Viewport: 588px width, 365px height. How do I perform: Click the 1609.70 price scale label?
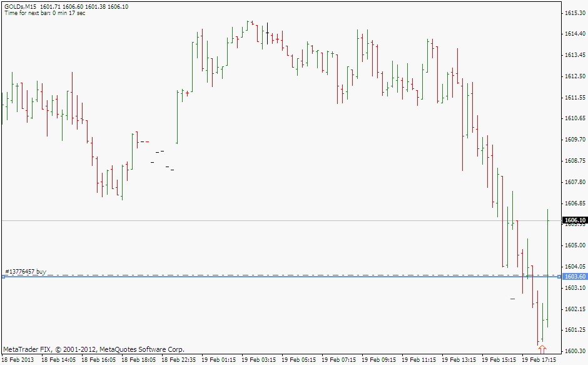[574, 140]
